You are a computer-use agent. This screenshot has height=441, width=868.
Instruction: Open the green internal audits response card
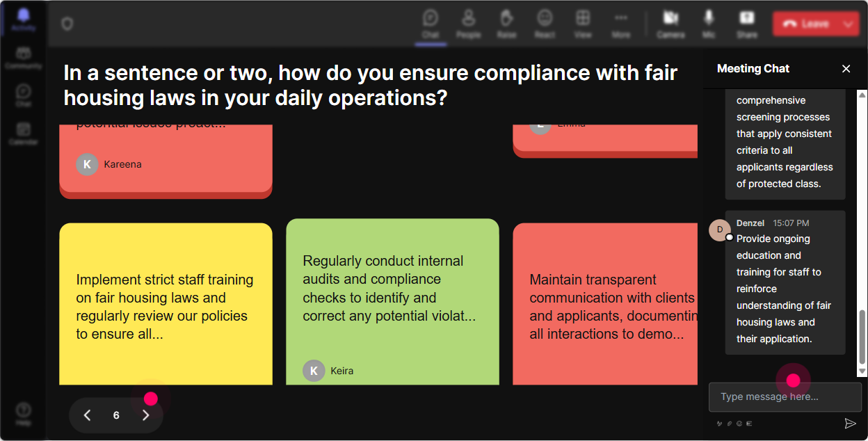(392, 302)
